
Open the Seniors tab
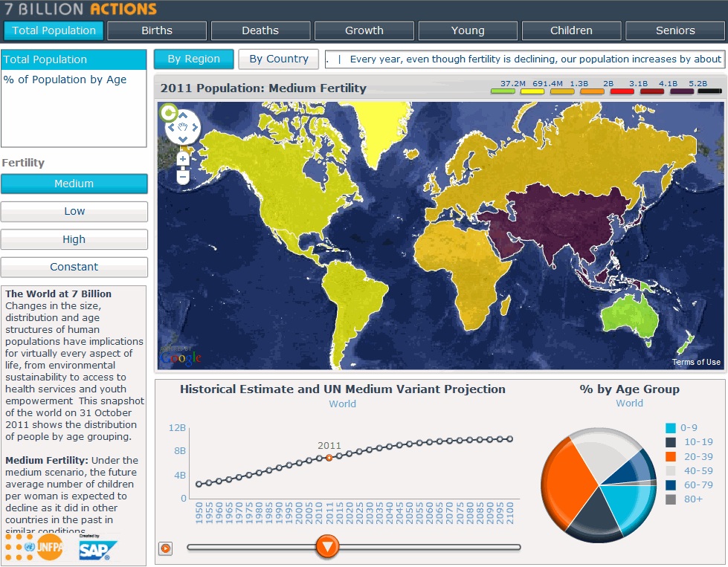pos(675,30)
